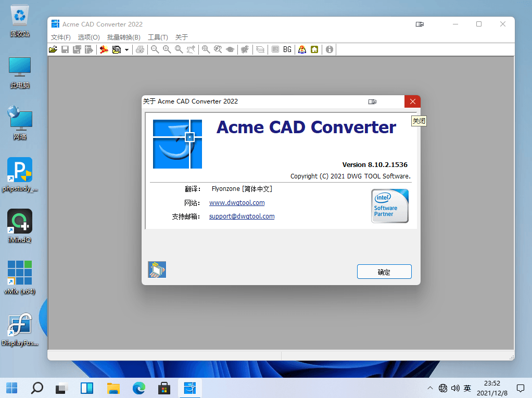This screenshot has height=398, width=532.
Task: Click the Open file folder icon
Action: point(53,49)
